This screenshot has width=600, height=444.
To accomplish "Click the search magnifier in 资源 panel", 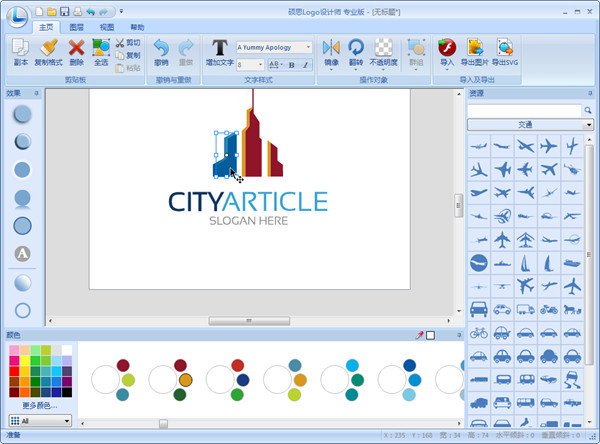I will pos(588,111).
